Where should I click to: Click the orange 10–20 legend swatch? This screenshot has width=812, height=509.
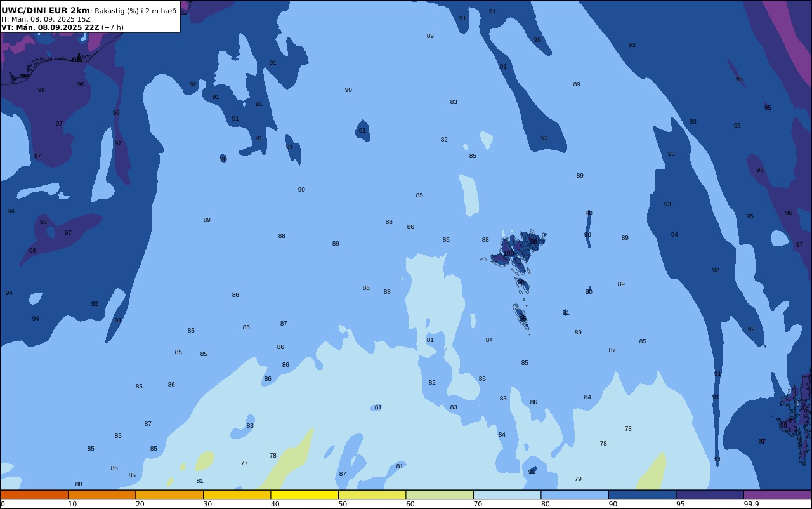point(101,494)
